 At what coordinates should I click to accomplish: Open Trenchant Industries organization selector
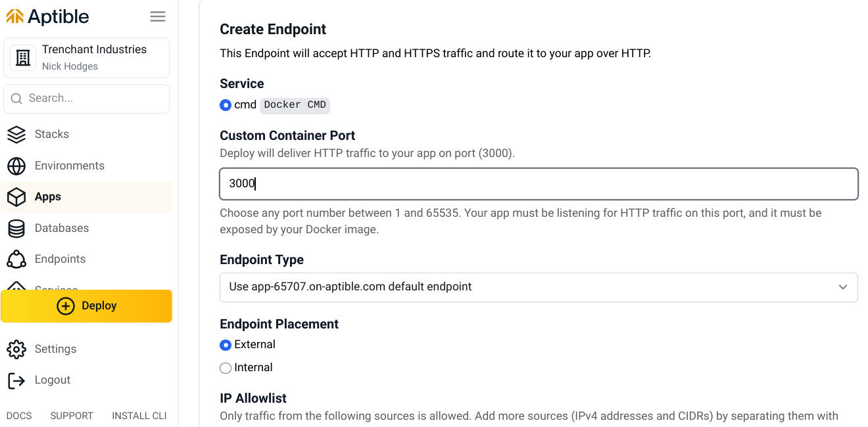coord(86,58)
